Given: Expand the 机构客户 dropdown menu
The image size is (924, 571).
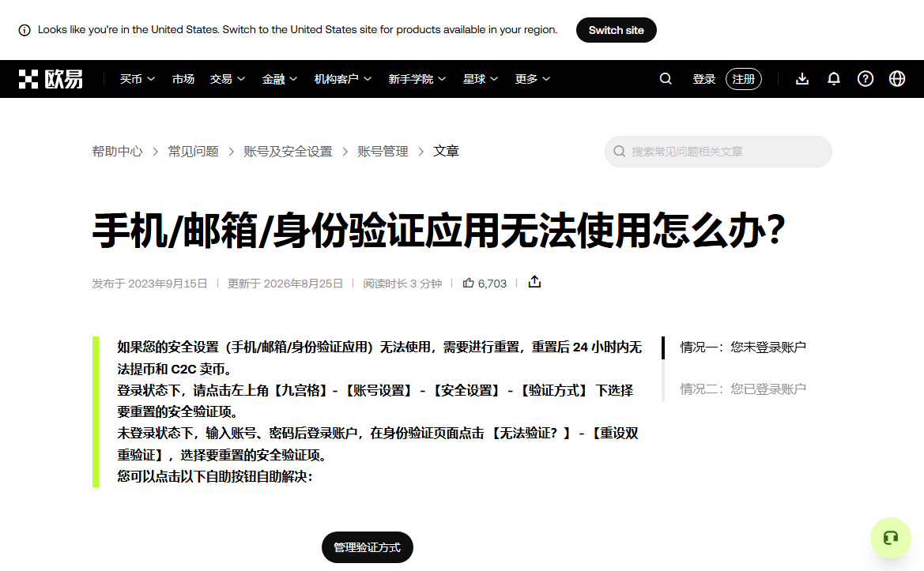Looking at the screenshot, I should (x=343, y=79).
